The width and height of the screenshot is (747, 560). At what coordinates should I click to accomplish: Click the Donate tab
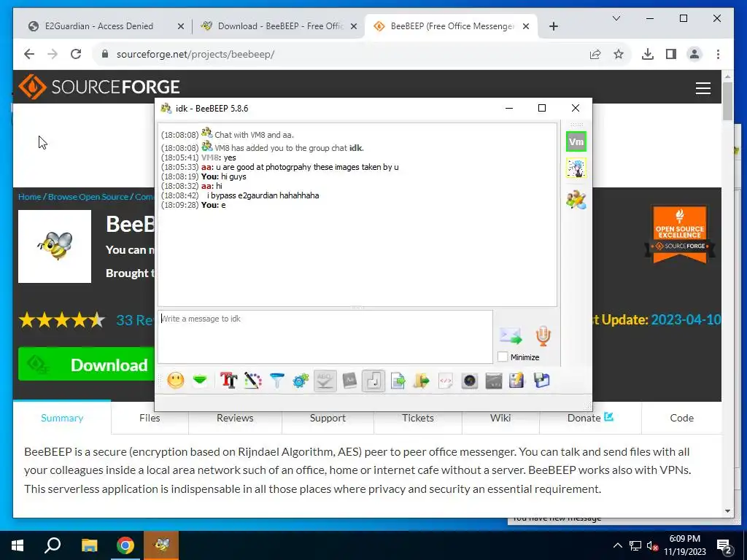(590, 418)
